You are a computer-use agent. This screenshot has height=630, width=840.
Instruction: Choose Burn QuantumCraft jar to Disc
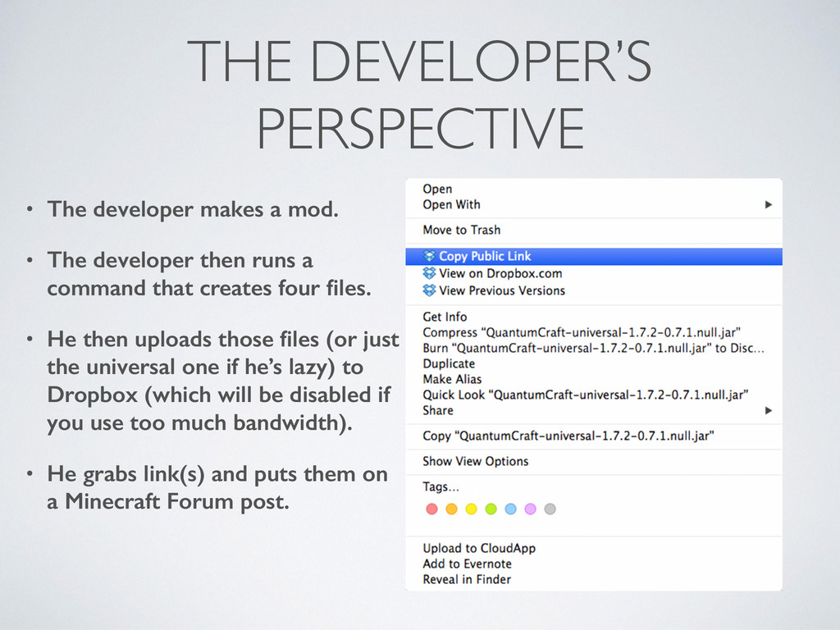coord(594,348)
